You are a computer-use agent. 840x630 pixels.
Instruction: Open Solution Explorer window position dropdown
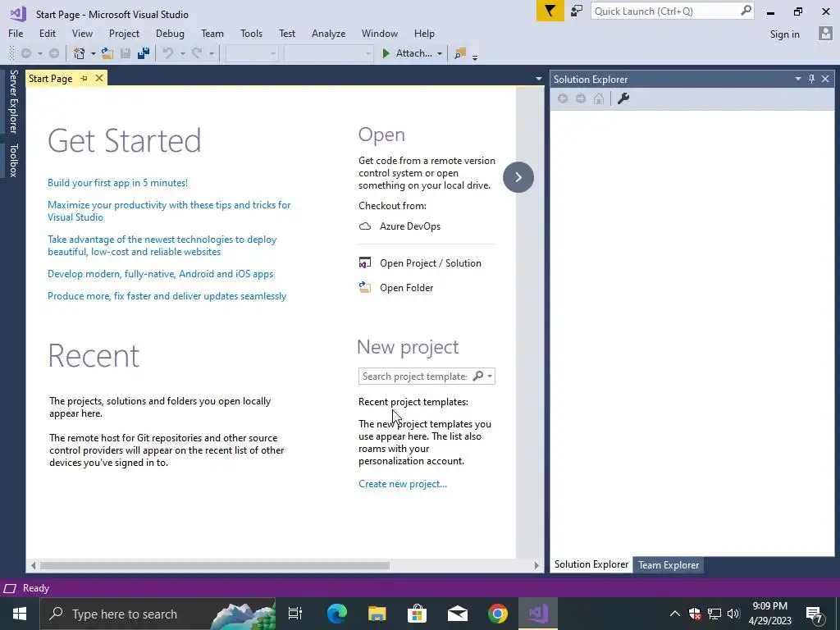[x=797, y=79]
